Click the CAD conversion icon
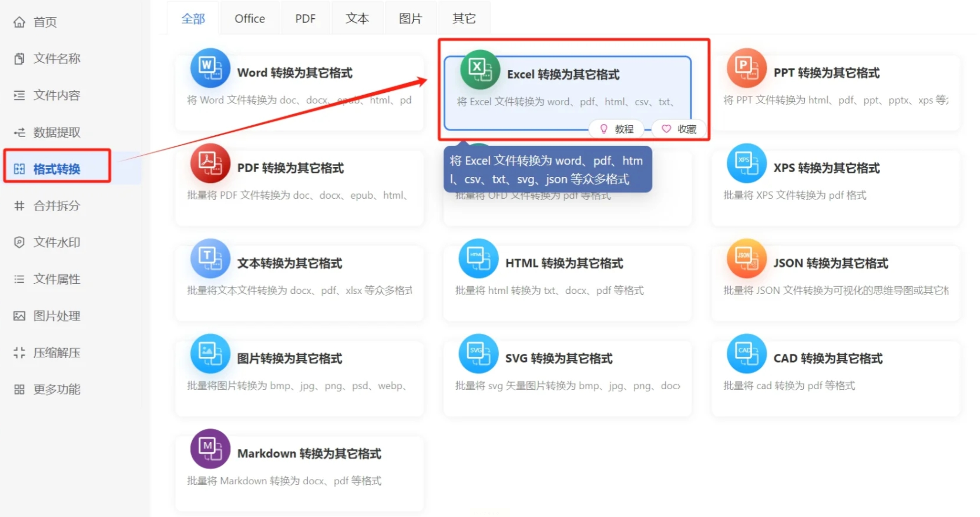This screenshot has height=517, width=980. tap(746, 354)
